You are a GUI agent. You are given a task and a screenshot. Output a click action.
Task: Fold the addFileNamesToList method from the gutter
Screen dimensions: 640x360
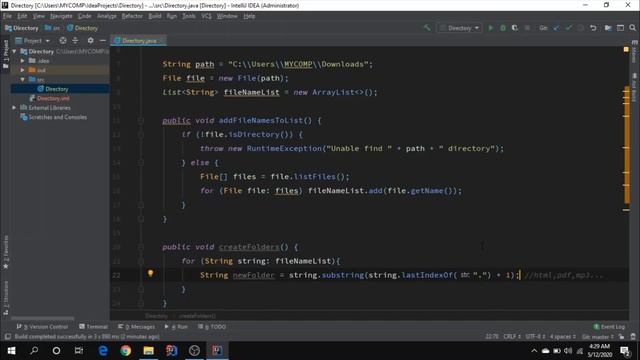[140, 120]
